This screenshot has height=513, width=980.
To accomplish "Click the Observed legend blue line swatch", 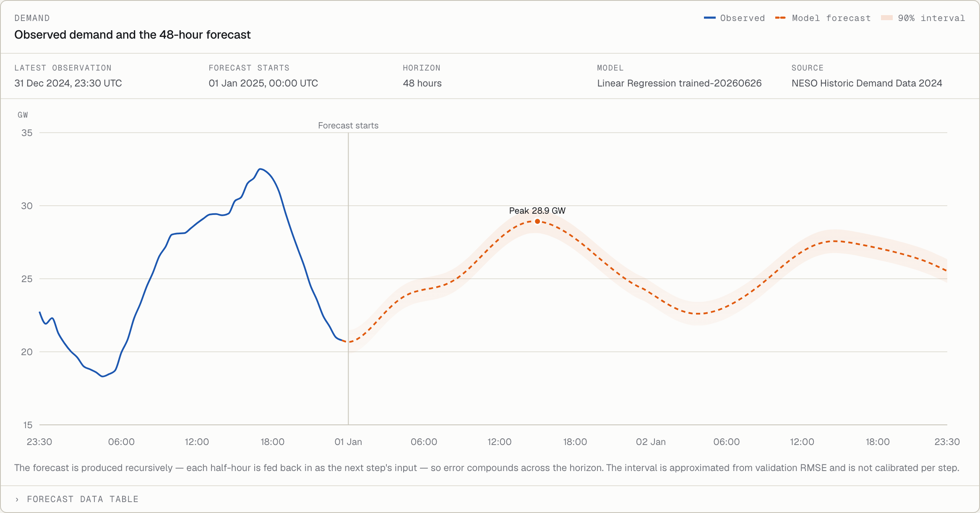I will 709,18.
